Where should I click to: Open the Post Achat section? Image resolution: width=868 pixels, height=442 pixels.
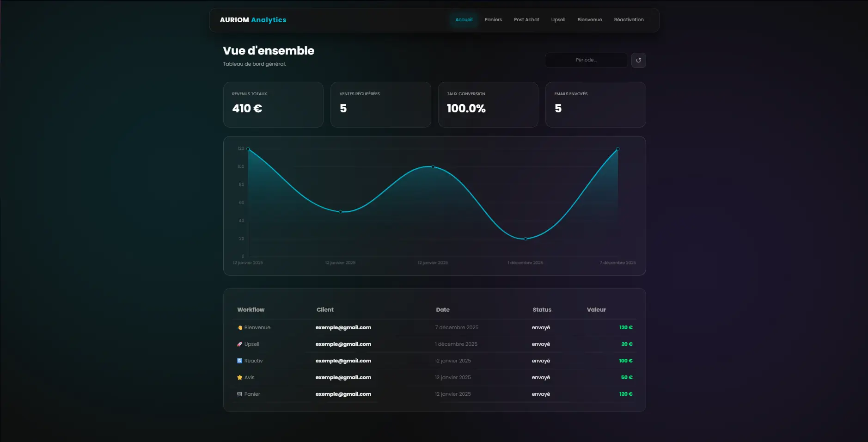pyautogui.click(x=526, y=19)
